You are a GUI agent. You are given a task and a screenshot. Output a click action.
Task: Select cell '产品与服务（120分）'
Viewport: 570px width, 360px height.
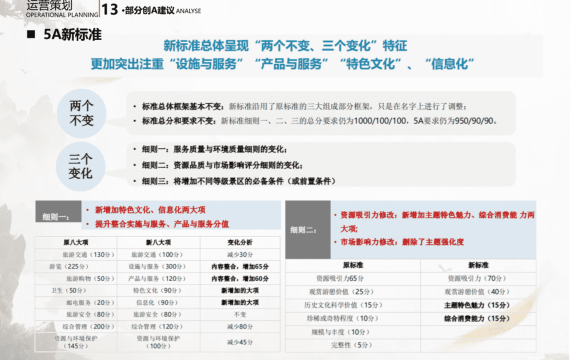[157, 279]
